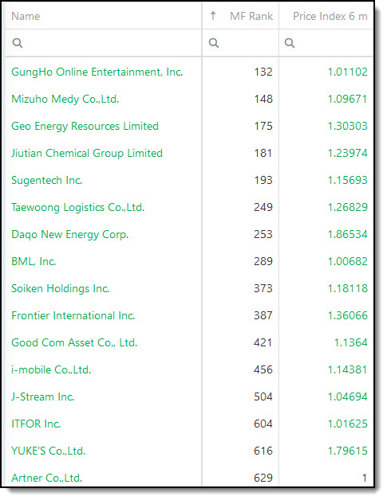Select the Daqo New Energy Corp. link

click(70, 234)
